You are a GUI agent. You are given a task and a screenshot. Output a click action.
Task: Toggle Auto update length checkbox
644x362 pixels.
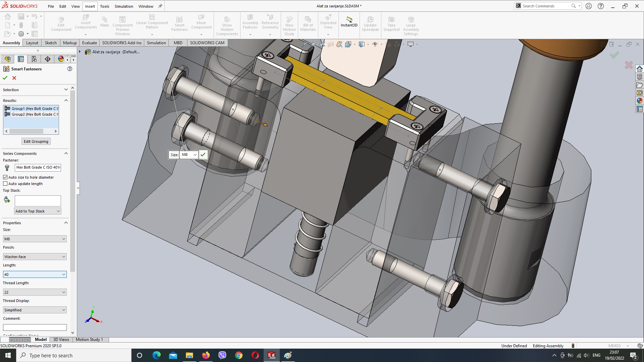5,183
